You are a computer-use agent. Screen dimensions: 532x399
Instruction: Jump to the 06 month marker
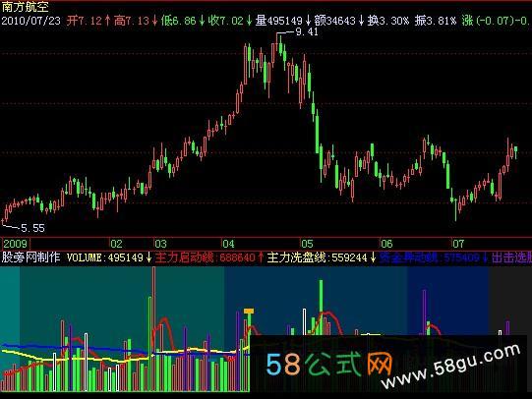386,244
